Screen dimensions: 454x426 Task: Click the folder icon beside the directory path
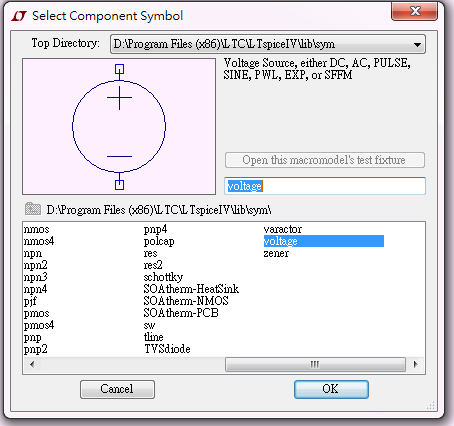click(33, 209)
